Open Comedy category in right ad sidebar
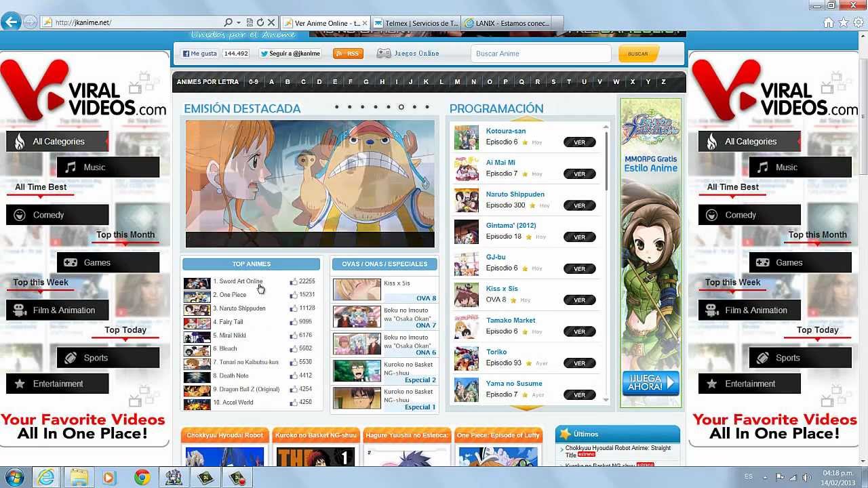868x488 pixels. (749, 215)
